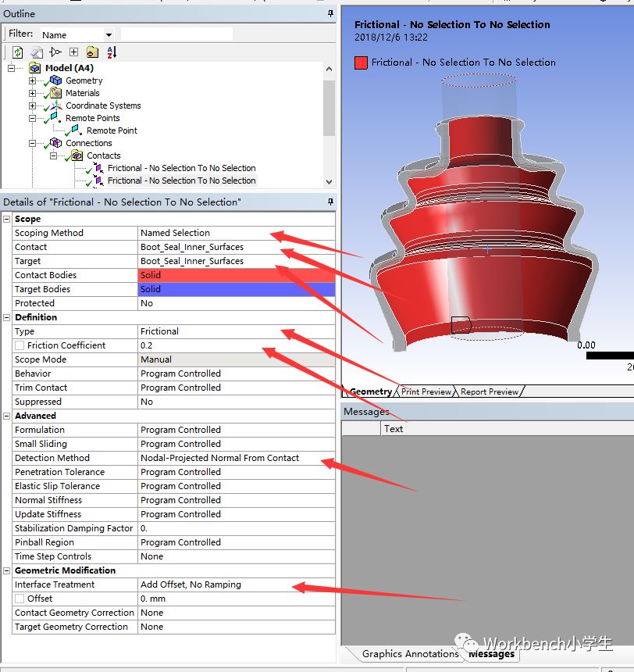Click the refresh search icon in Outline toolbar

(17, 52)
